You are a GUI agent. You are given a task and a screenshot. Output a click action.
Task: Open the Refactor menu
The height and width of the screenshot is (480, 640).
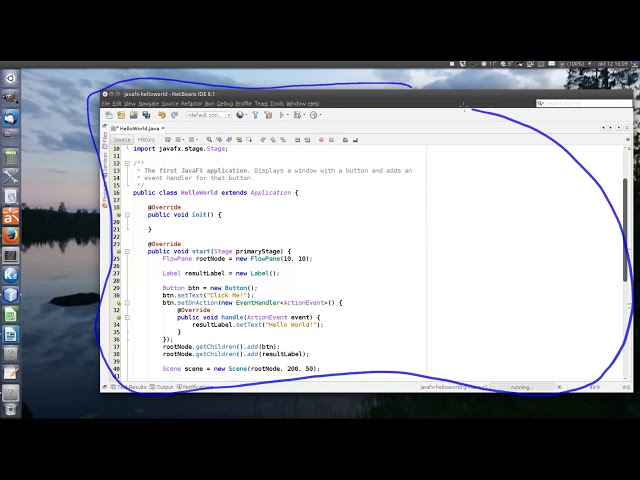click(191, 104)
